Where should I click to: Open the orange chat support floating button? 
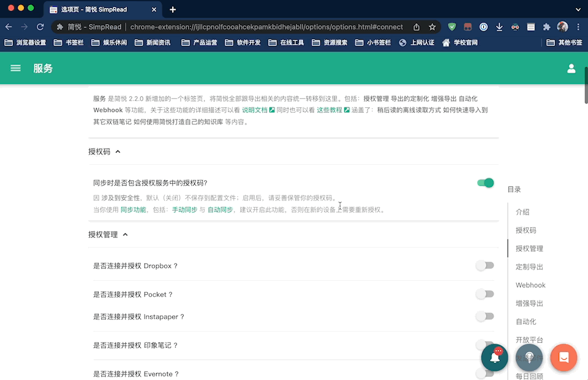[x=563, y=357]
